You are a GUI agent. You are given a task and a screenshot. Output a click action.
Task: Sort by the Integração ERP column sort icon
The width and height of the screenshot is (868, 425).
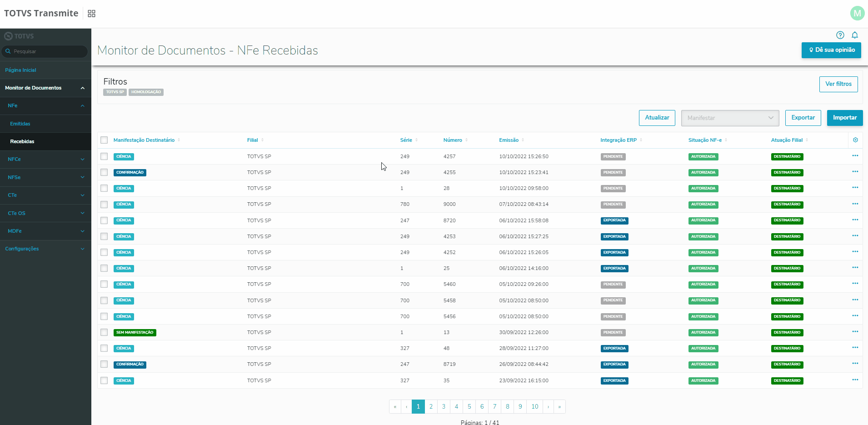tap(641, 140)
